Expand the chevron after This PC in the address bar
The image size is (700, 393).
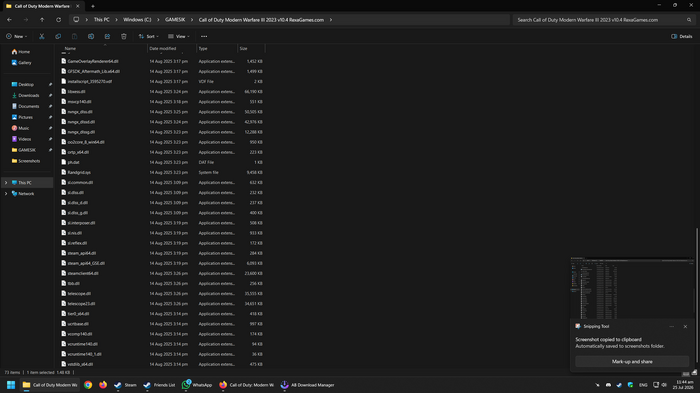pyautogui.click(x=116, y=20)
